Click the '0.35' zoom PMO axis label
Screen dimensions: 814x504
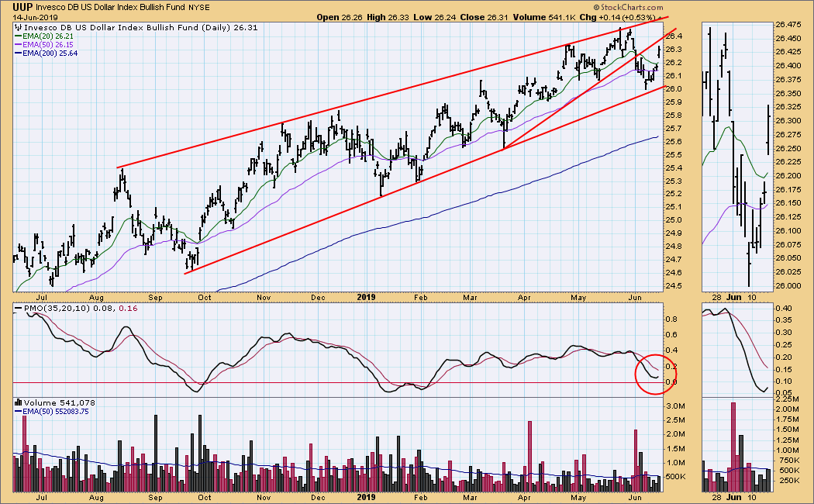click(x=784, y=320)
